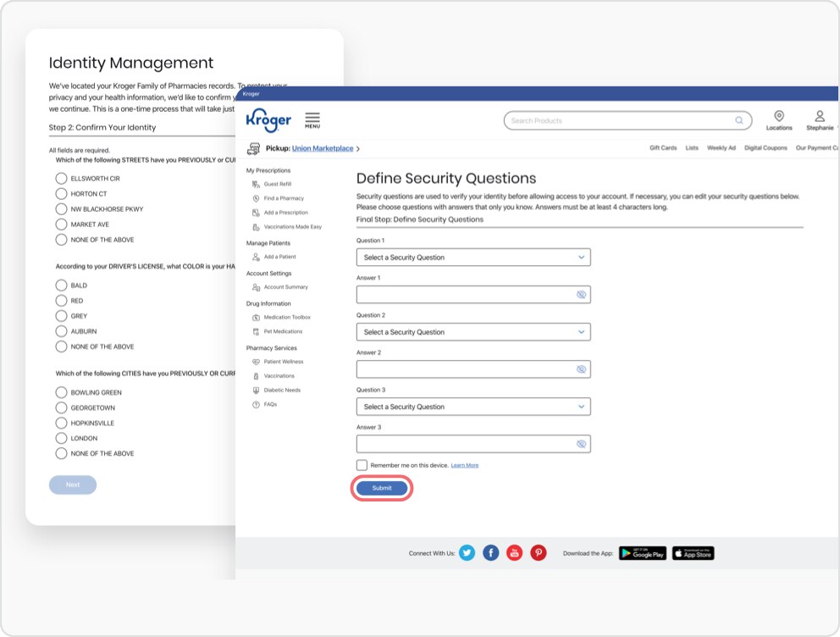Select AUBURN hair color radio
This screenshot has width=840, height=637.
point(62,331)
